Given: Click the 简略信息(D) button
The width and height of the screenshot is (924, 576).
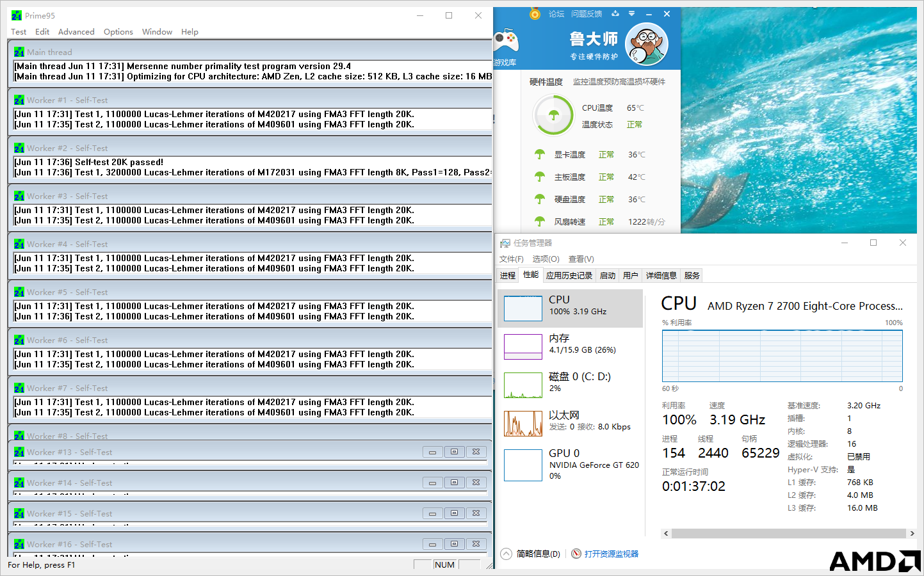Looking at the screenshot, I should click(538, 554).
